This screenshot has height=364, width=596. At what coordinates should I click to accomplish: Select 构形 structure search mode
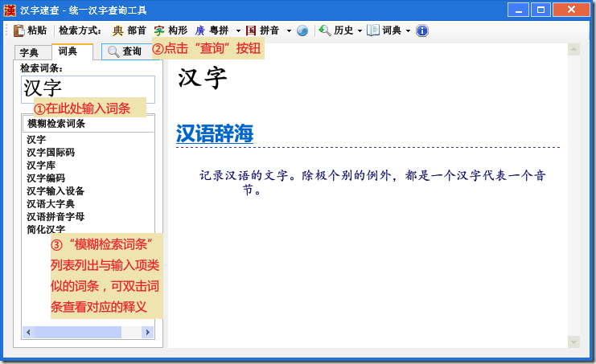tap(171, 31)
